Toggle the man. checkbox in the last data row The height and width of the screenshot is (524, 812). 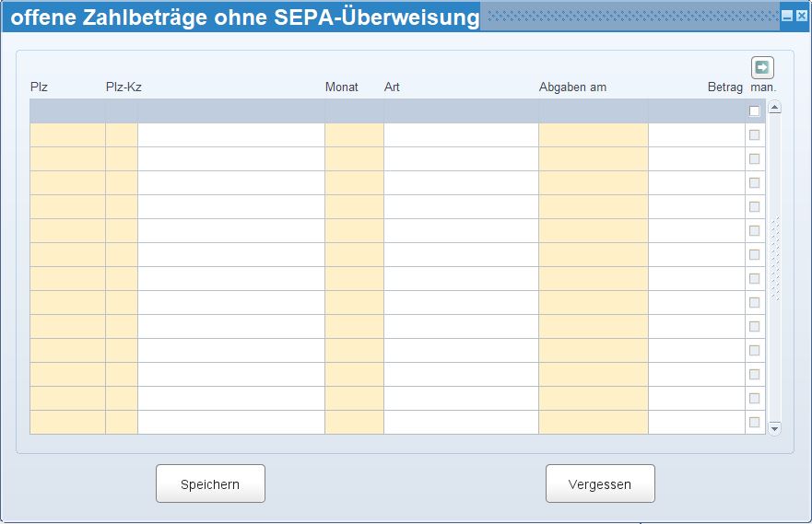(x=755, y=423)
